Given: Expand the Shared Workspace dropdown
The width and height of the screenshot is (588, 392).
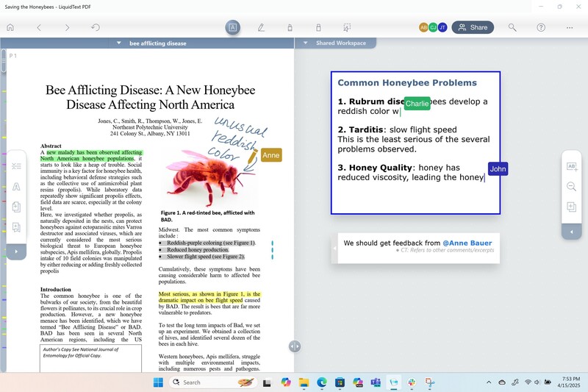Looking at the screenshot, I should point(306,43).
